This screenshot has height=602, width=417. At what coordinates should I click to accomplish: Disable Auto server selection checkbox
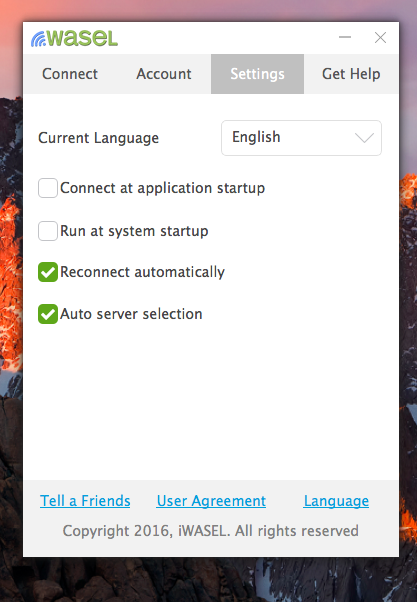pos(48,314)
